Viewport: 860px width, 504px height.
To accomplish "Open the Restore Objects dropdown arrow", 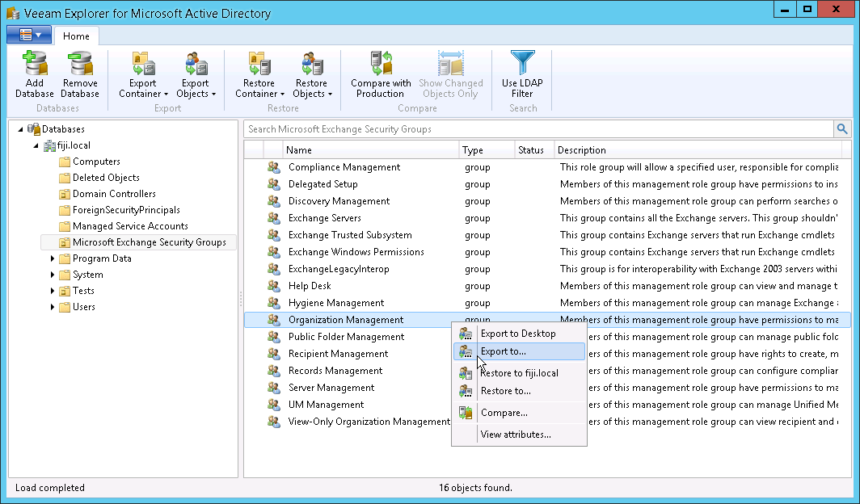I will (330, 94).
